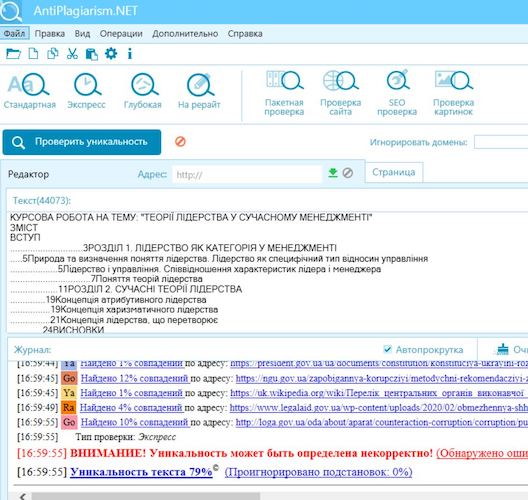The image size is (528, 500).
Task: Click the Концепція харизматичного лідерства line
Action: pos(114,309)
